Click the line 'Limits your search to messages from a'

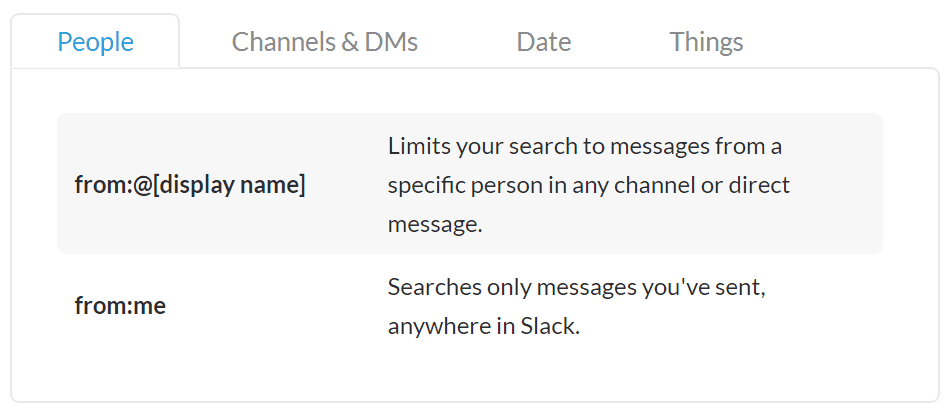pos(585,146)
